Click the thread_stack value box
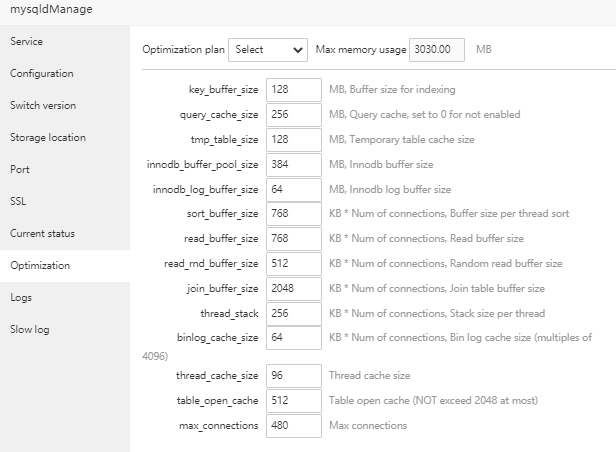The image size is (616, 452). pyautogui.click(x=293, y=313)
